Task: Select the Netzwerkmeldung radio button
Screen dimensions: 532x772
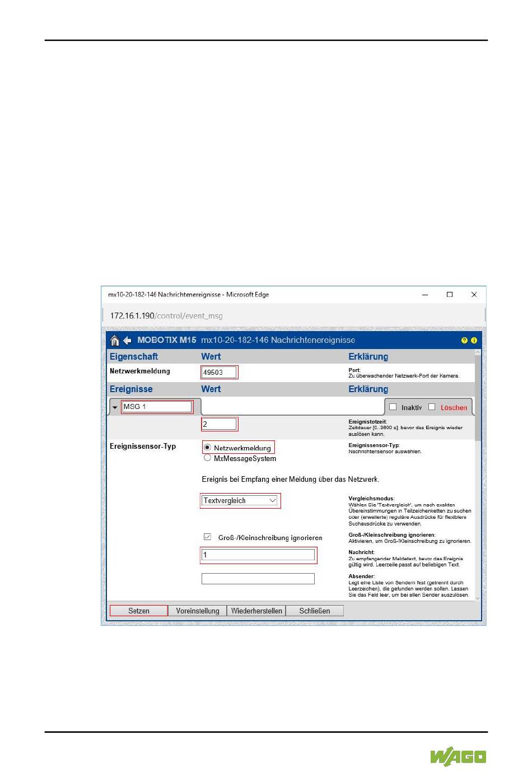Action: coord(208,447)
